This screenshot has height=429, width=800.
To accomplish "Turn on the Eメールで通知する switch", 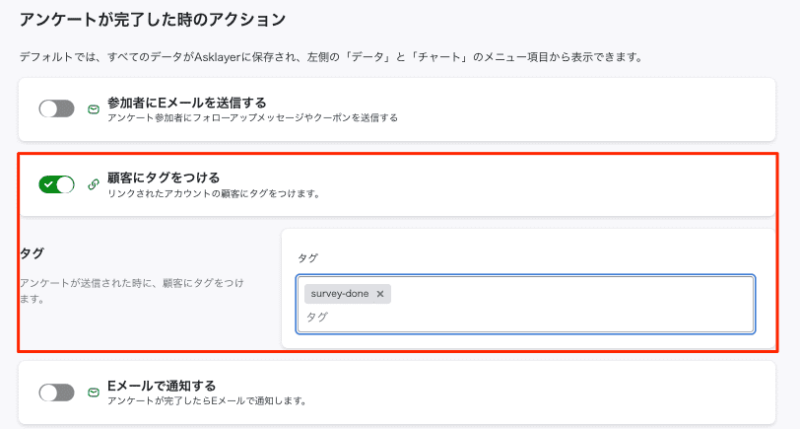I will click(57, 392).
